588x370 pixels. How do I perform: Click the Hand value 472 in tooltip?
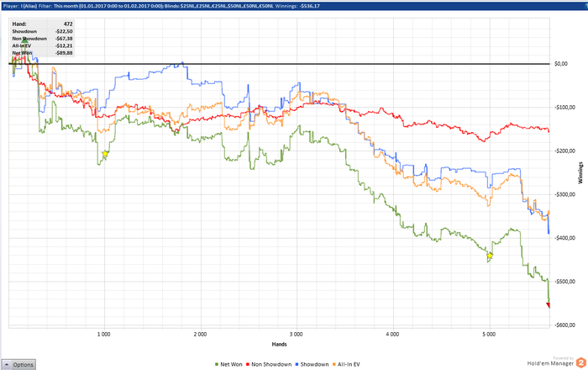(68, 24)
